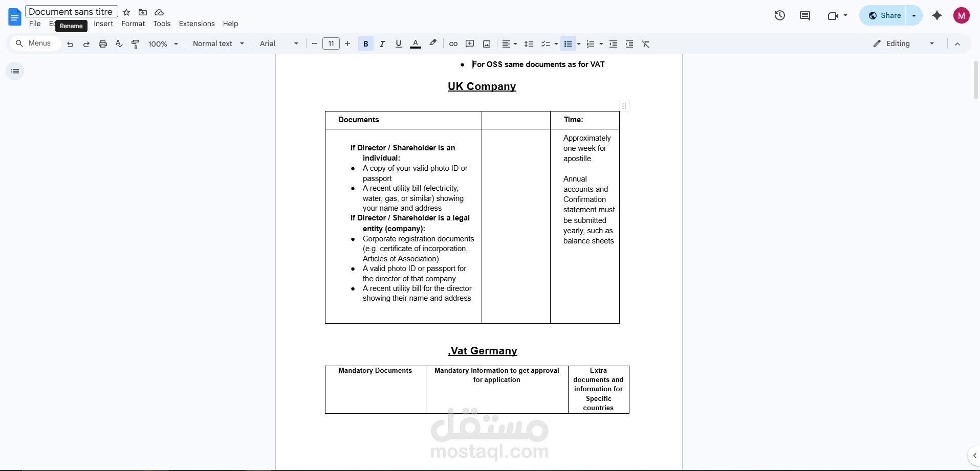This screenshot has height=471, width=980.
Task: Increase font size with plus button
Action: [x=347, y=44]
